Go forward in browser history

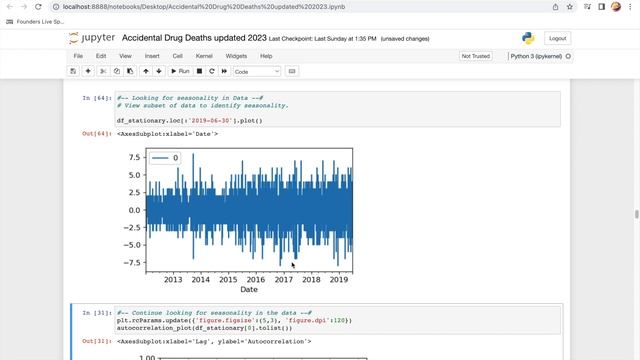coord(24,7)
